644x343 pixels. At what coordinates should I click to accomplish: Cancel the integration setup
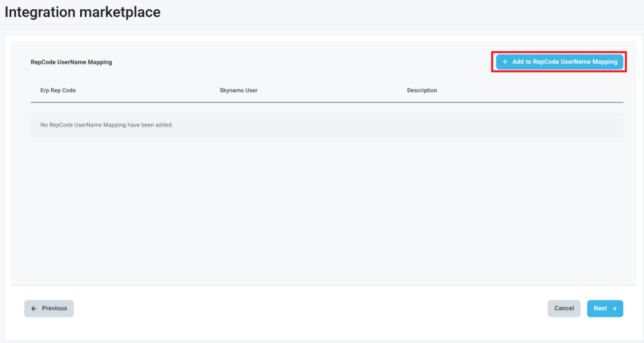tap(564, 308)
